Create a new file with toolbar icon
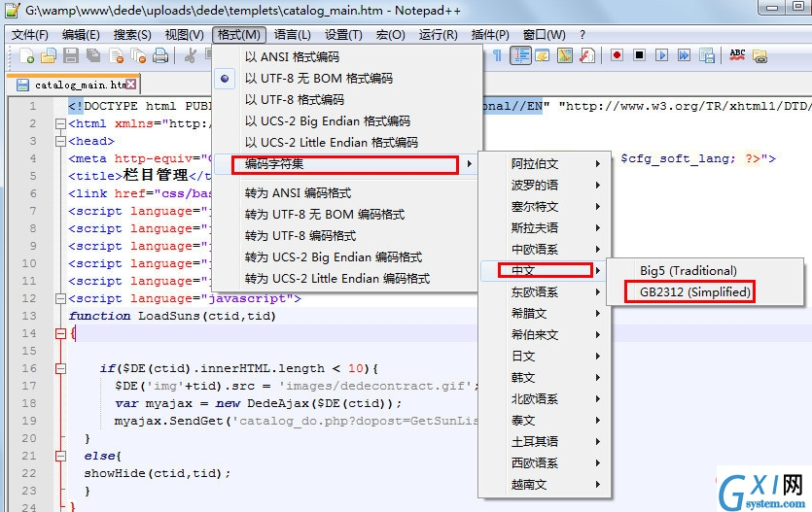The width and height of the screenshot is (812, 512). 26,55
